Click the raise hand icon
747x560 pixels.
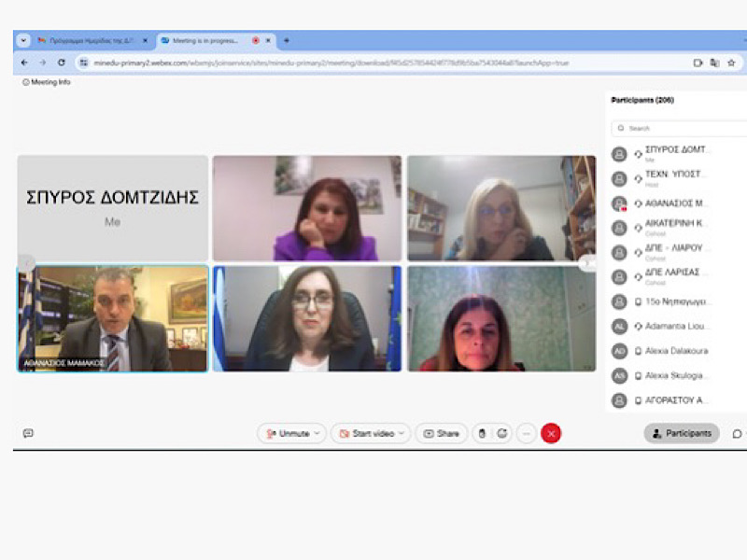[482, 433]
